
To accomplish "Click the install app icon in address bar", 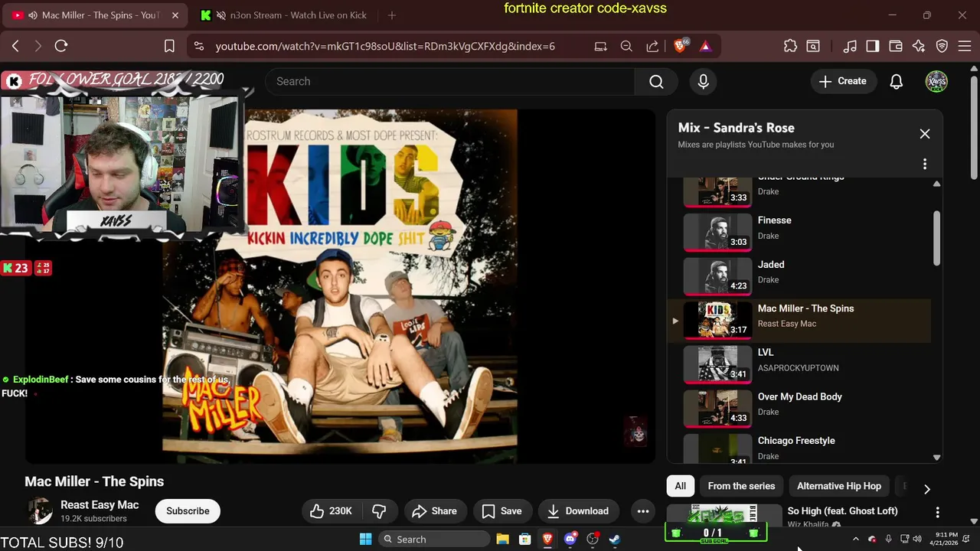I will pyautogui.click(x=601, y=46).
